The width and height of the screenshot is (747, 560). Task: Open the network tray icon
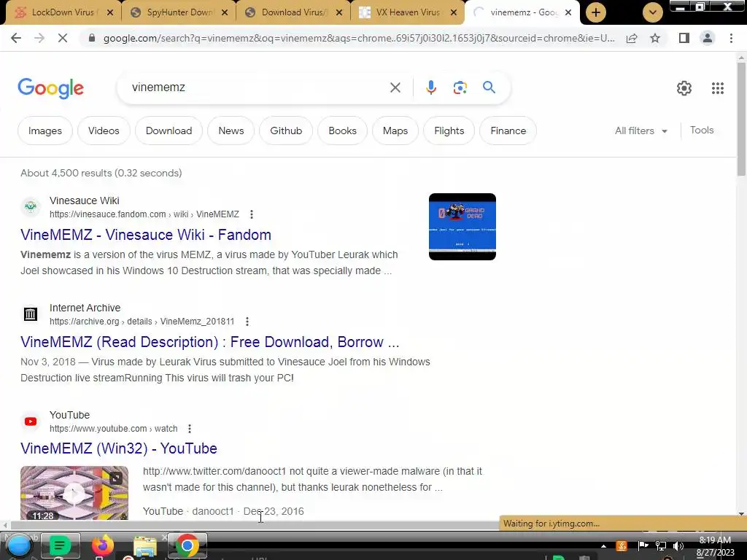pyautogui.click(x=661, y=545)
